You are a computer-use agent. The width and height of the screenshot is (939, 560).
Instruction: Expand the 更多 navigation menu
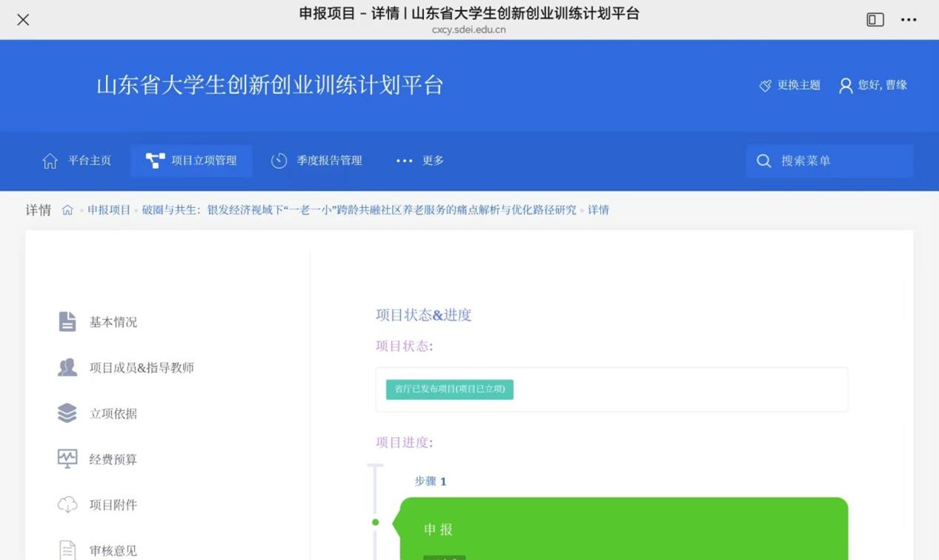[420, 161]
